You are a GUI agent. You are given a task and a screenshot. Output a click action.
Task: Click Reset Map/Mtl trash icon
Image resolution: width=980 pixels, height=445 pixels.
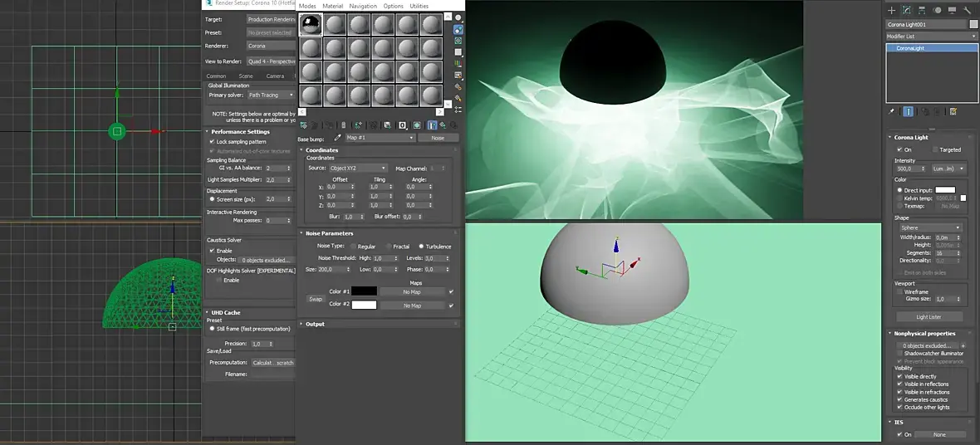point(344,125)
